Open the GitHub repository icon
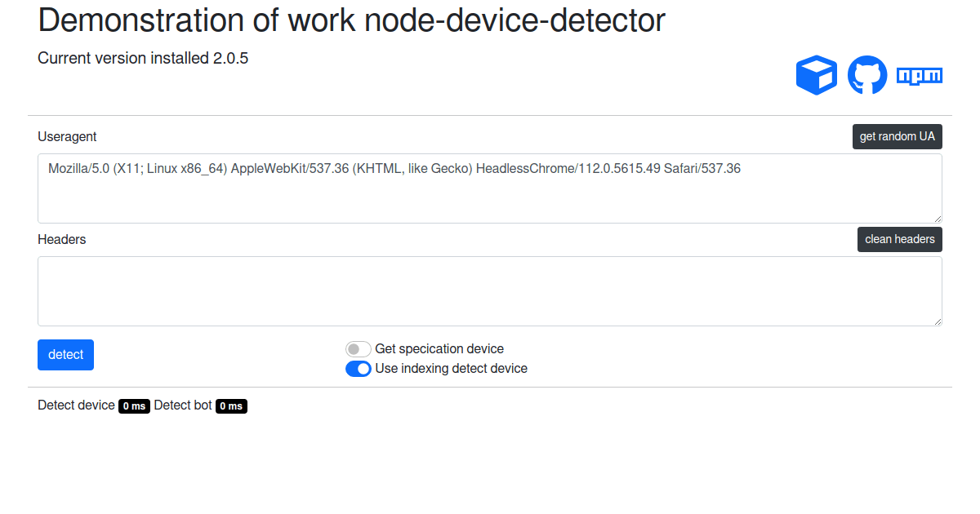This screenshot has height=514, width=980. pyautogui.click(x=867, y=74)
